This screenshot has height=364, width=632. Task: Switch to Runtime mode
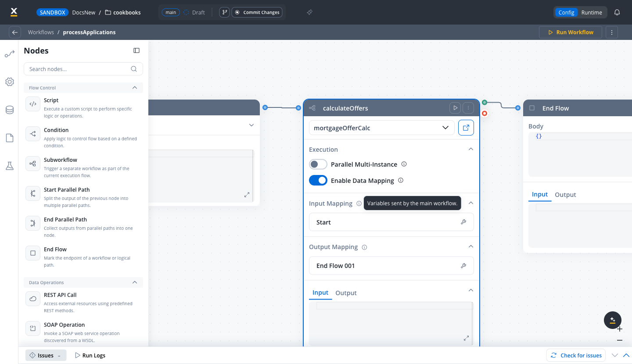(x=592, y=12)
